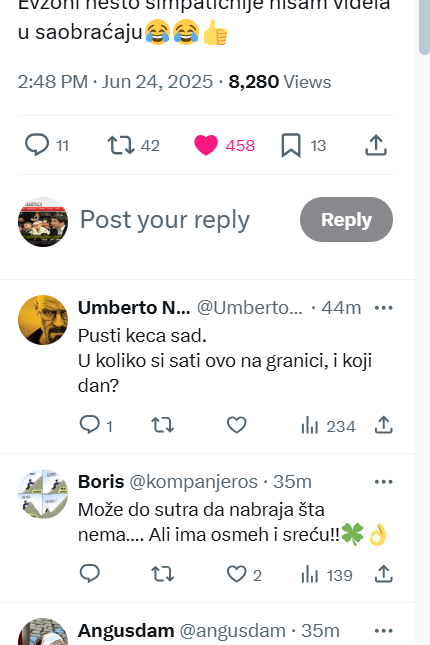Screen dimensions: 430x645
Task: Repost the main tweet with 42 reposts
Action: [133, 145]
